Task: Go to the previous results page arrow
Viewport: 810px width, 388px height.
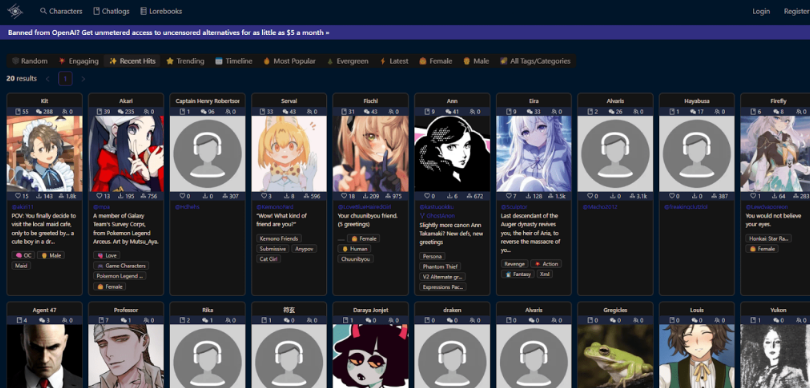Action: pyautogui.click(x=48, y=79)
